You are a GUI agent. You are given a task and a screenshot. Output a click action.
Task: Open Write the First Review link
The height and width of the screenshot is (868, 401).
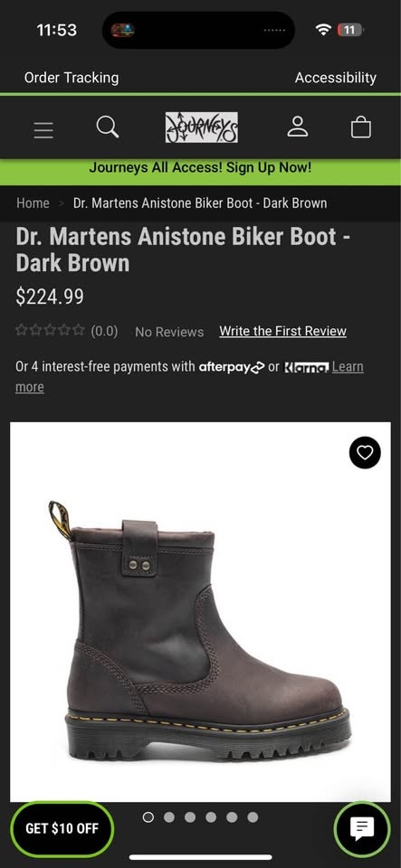click(x=283, y=331)
